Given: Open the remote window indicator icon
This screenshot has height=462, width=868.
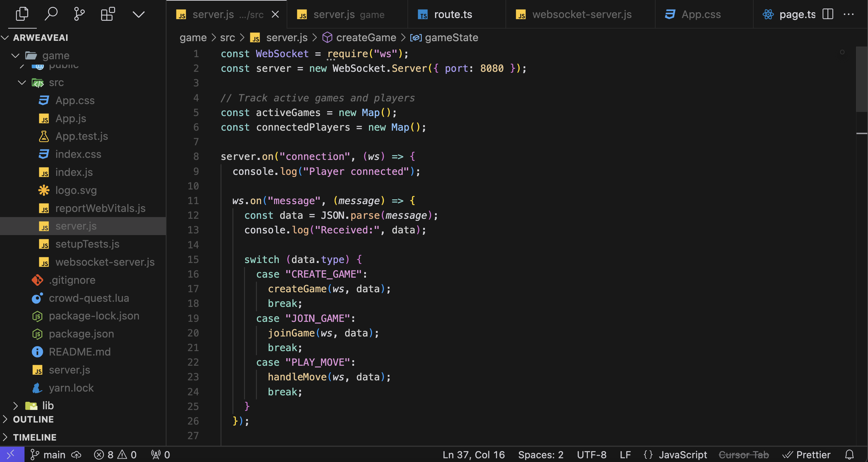Looking at the screenshot, I should tap(12, 455).
